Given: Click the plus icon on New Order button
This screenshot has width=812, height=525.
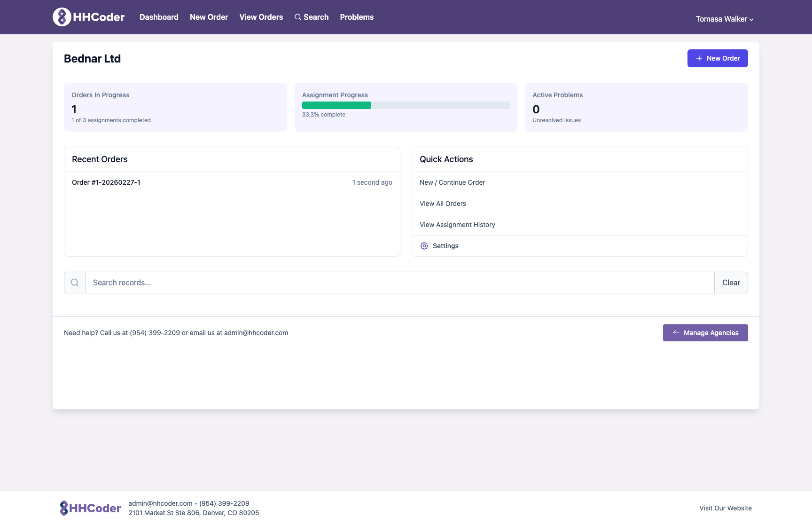Looking at the screenshot, I should click(x=699, y=58).
